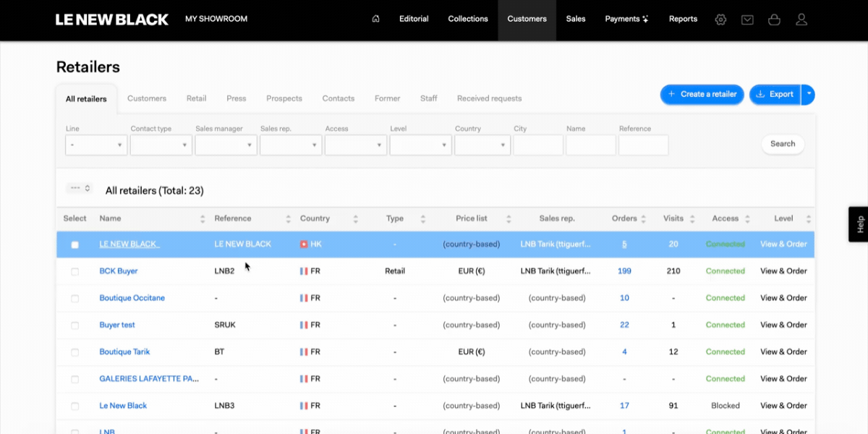Switch to the Prospects tab
Screen dimensions: 868x434
tap(284, 98)
